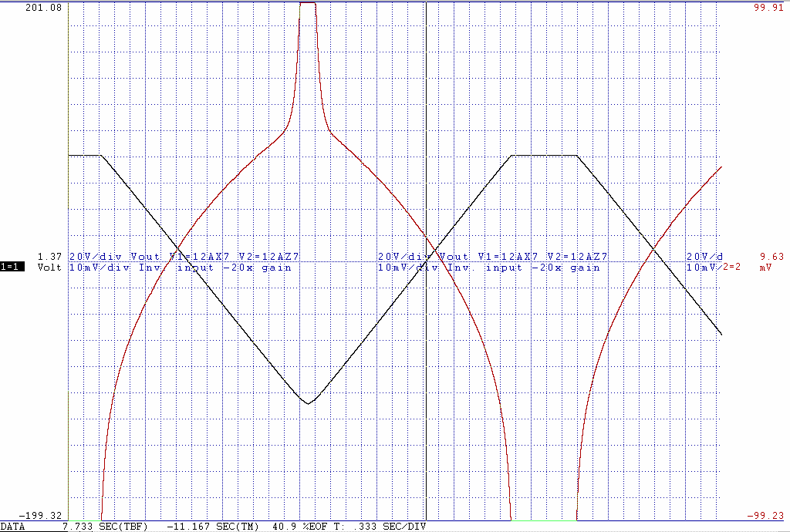
Task: Click the 1.37 channel 1 cursor value
Action: pos(49,256)
